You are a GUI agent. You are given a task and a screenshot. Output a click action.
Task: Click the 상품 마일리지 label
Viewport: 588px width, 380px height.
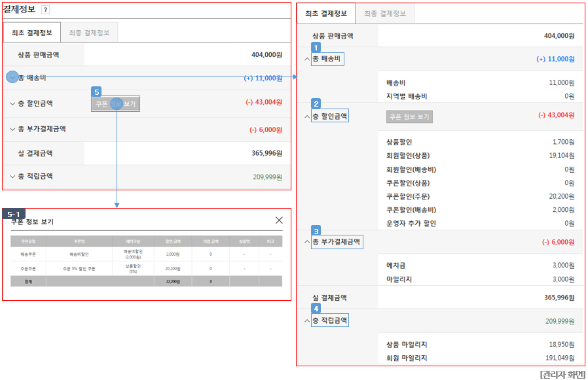tap(407, 345)
